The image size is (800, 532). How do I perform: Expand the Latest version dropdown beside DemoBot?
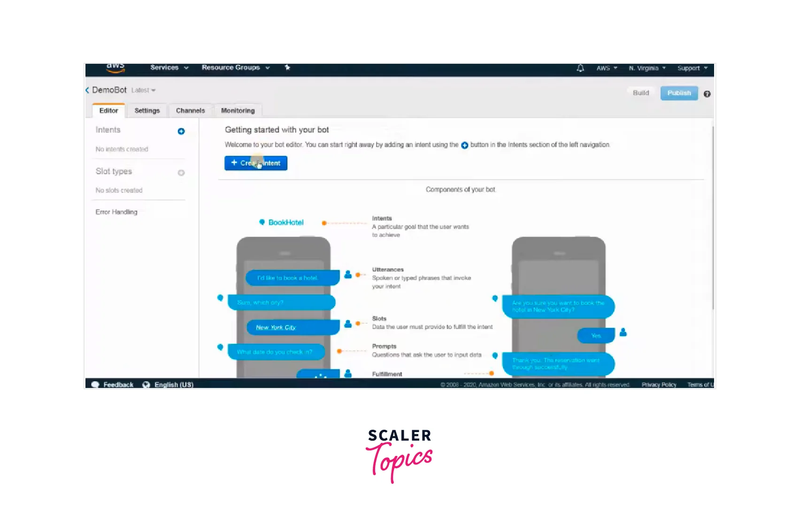pos(143,90)
